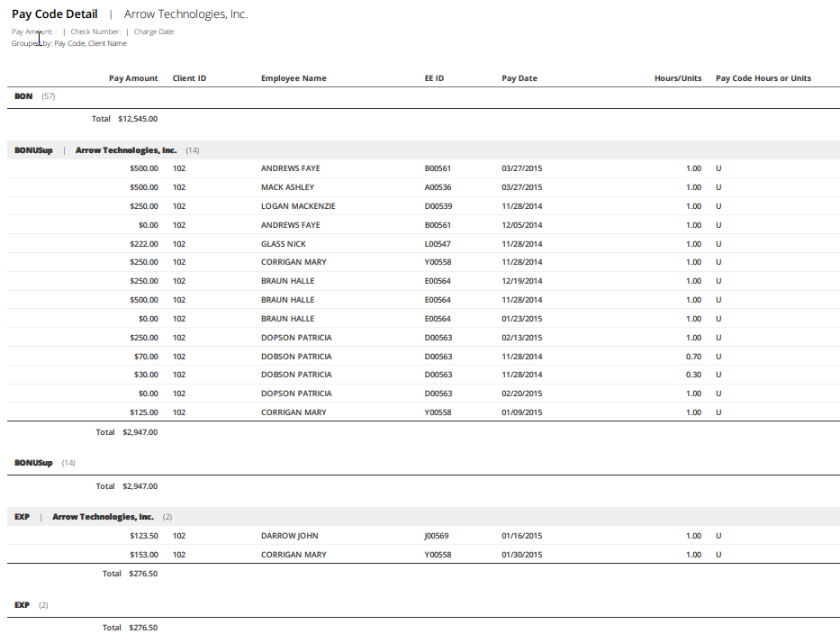
Task: Expand the EXP pay code group
Action: 22,516
